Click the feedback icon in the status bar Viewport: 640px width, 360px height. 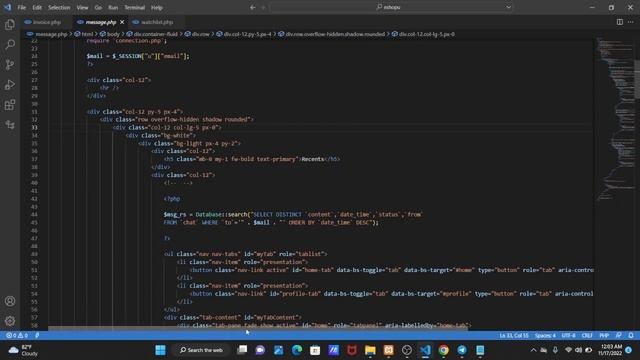tap(619, 336)
